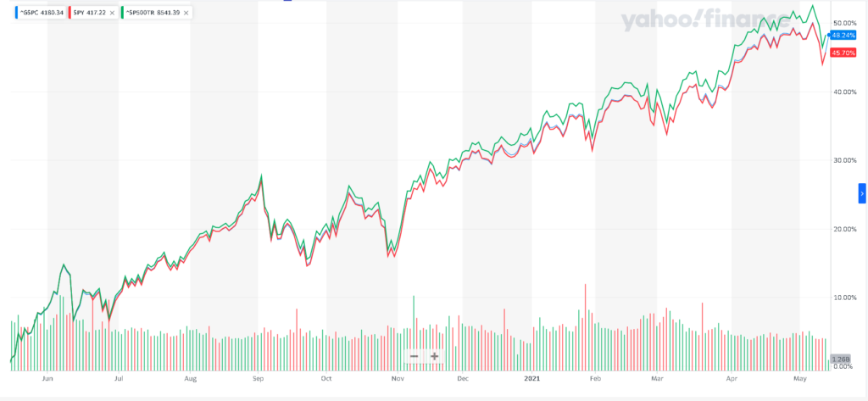Image resolution: width=868 pixels, height=401 pixels.
Task: Select the SPY 417.22 legend label
Action: [x=89, y=13]
